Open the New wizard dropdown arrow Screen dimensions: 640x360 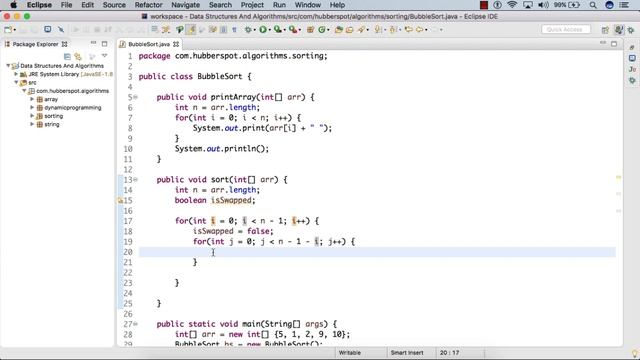pos(15,30)
